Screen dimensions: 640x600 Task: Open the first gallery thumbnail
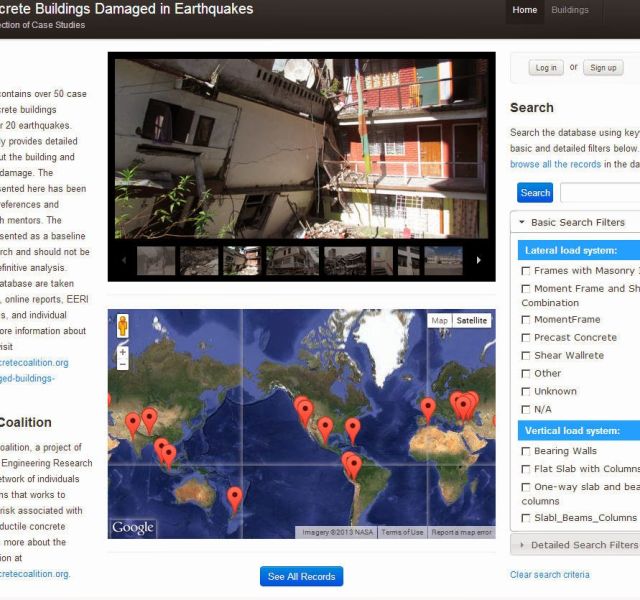click(x=156, y=260)
